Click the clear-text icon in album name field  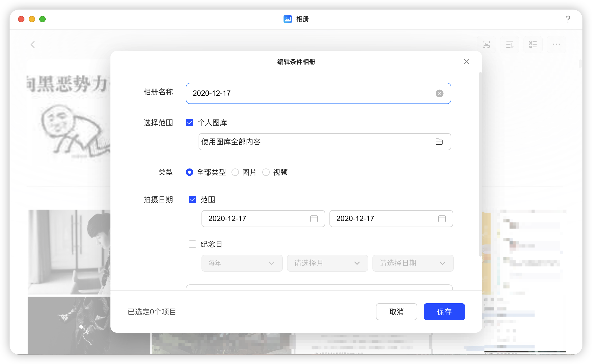click(439, 93)
